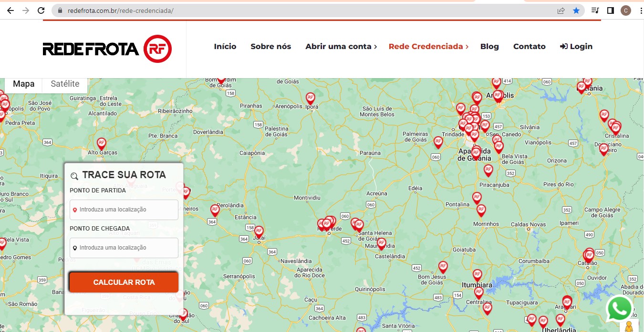Click the Ponto de Chegada input field
Image resolution: width=644 pixels, height=332 pixels.
click(124, 248)
